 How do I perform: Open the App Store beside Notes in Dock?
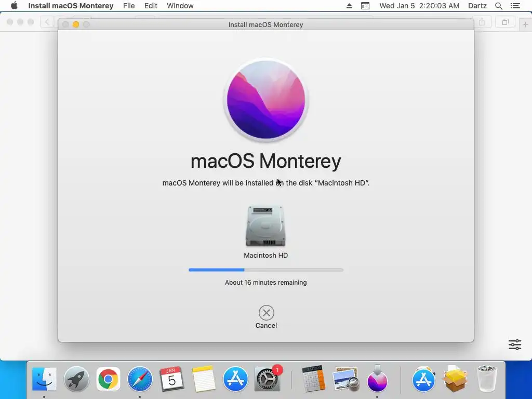235,379
